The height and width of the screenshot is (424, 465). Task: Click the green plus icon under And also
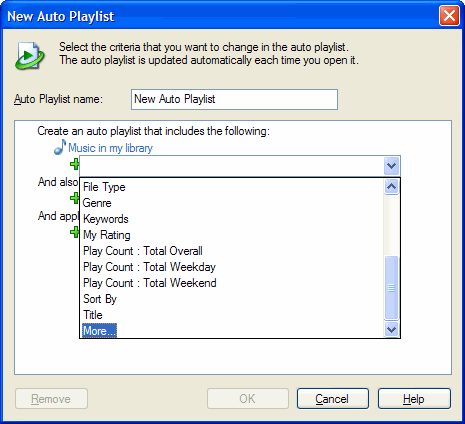click(x=74, y=198)
